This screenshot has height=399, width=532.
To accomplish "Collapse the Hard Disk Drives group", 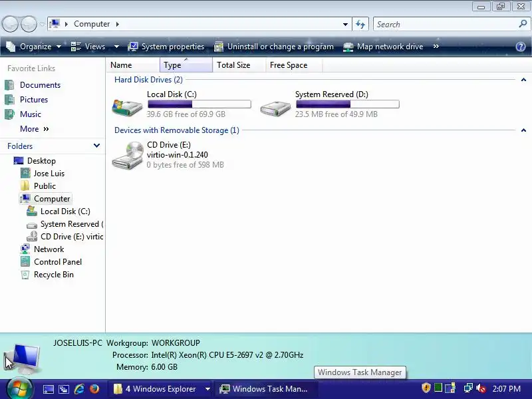I will pos(523,80).
